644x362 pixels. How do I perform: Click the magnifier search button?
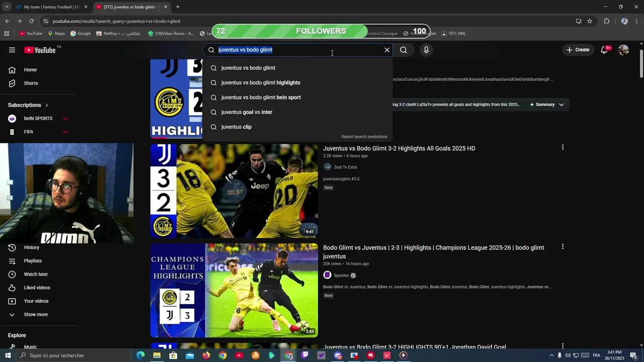(404, 50)
